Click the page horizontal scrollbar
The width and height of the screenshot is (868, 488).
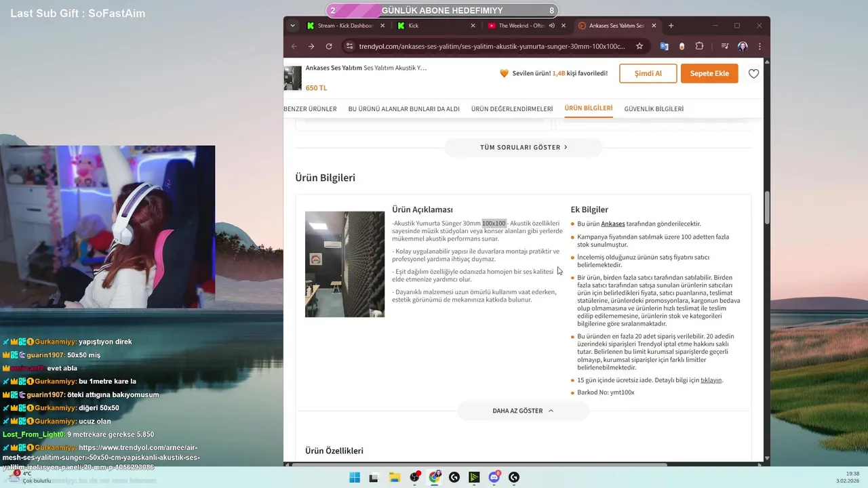click(479, 465)
